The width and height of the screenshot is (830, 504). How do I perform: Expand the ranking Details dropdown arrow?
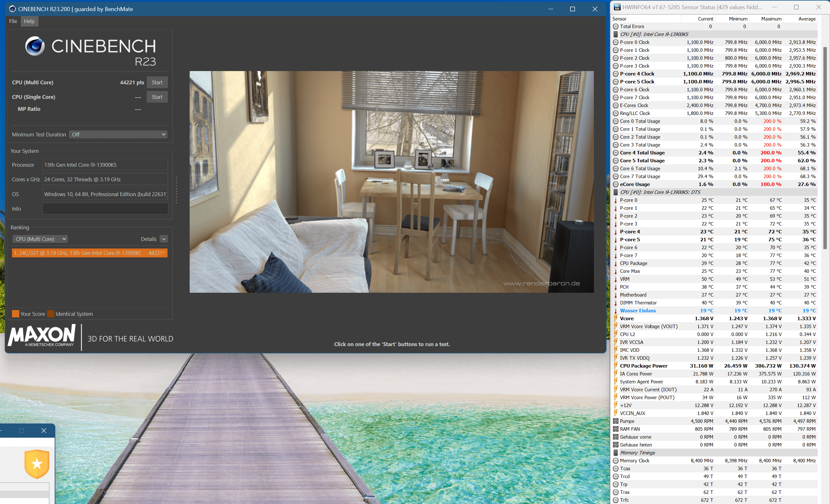164,239
